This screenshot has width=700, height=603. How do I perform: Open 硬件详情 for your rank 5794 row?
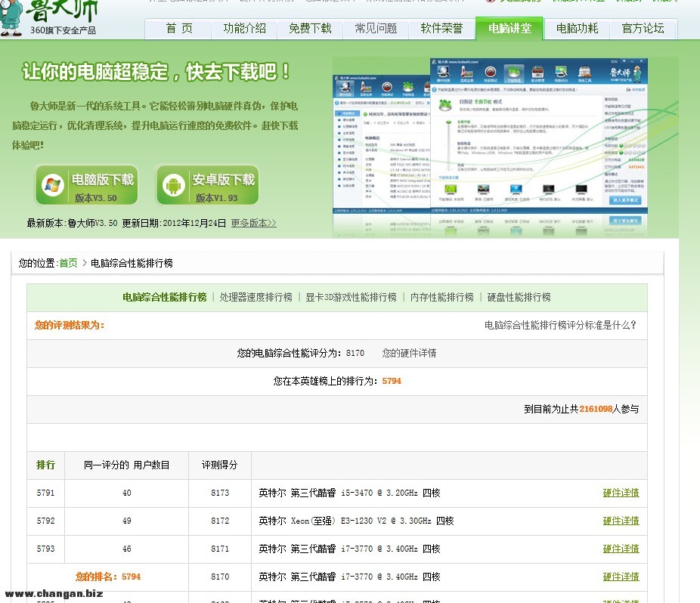click(x=621, y=577)
